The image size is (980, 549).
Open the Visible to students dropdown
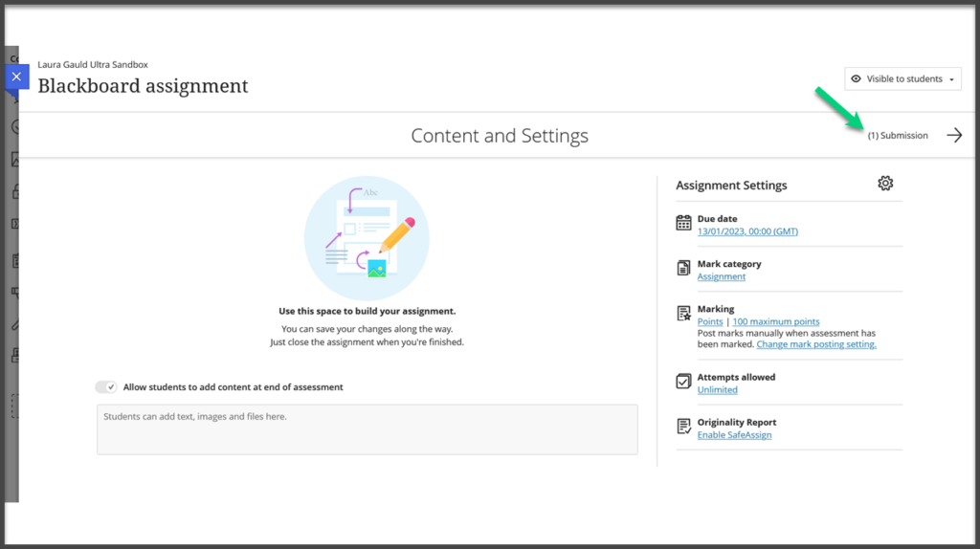pos(902,78)
